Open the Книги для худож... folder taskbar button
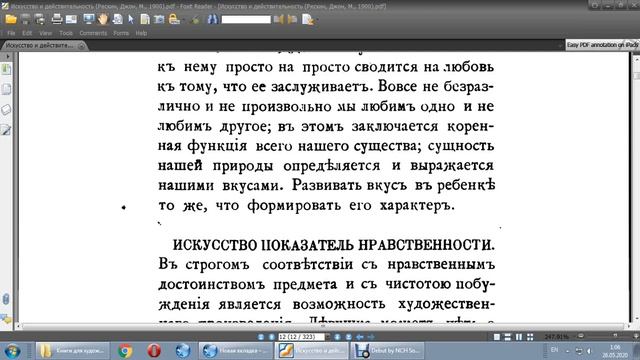640x360 pixels. tap(73, 351)
